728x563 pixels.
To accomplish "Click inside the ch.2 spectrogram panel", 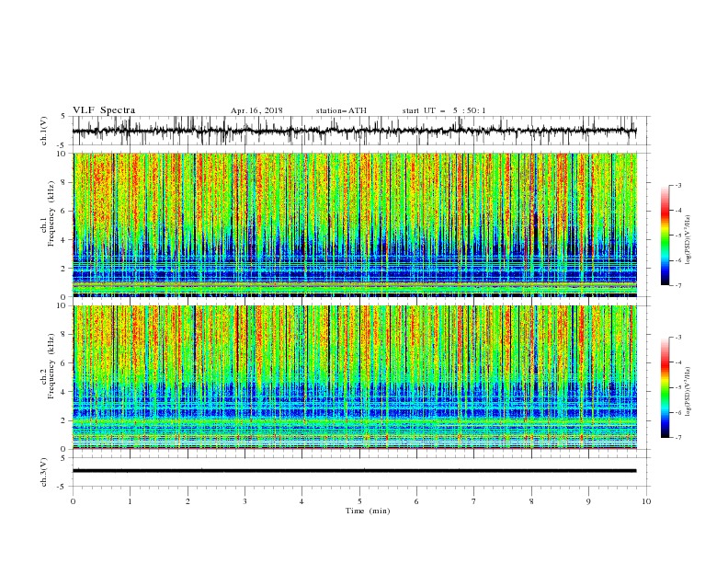I will [x=355, y=377].
